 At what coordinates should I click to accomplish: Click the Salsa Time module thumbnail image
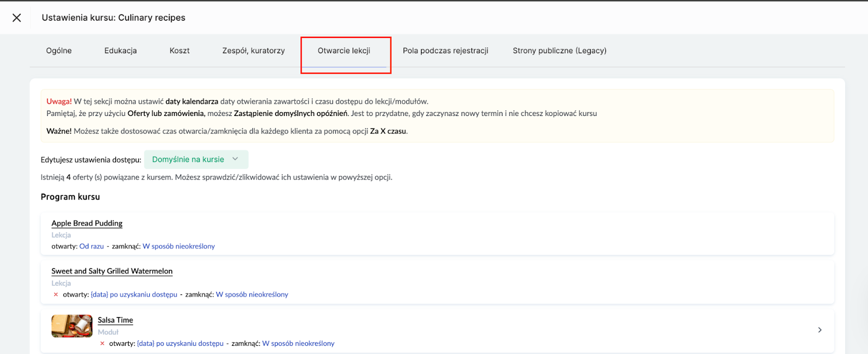(x=72, y=326)
